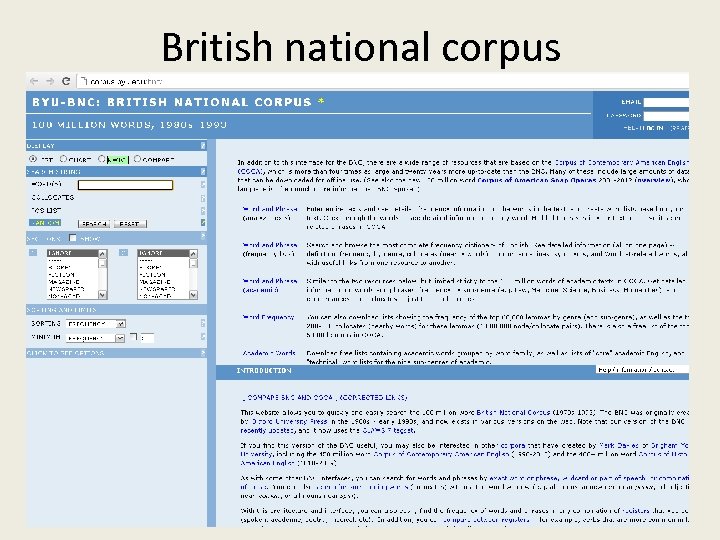The width and height of the screenshot is (720, 540).
Task: Click the section 1 number icon
Action: pyautogui.click(x=33, y=253)
